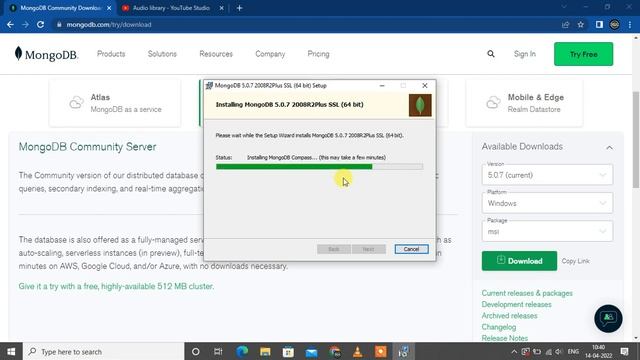Open the Changelog link
The height and width of the screenshot is (360, 640).
499,327
